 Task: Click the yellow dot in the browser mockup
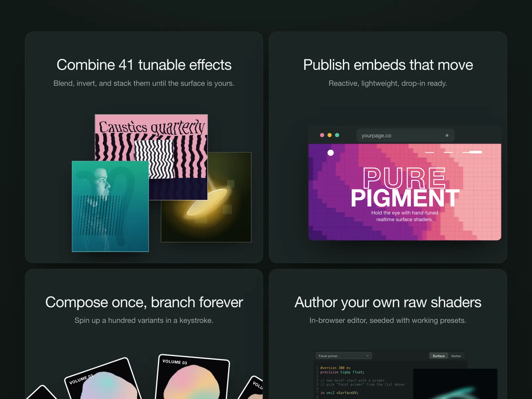click(330, 135)
